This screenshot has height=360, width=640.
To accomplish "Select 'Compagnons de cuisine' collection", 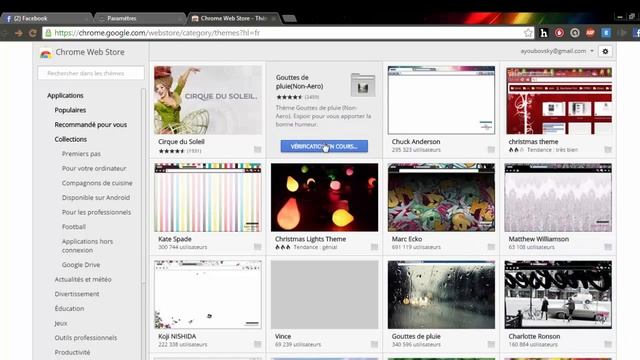I will tap(97, 183).
